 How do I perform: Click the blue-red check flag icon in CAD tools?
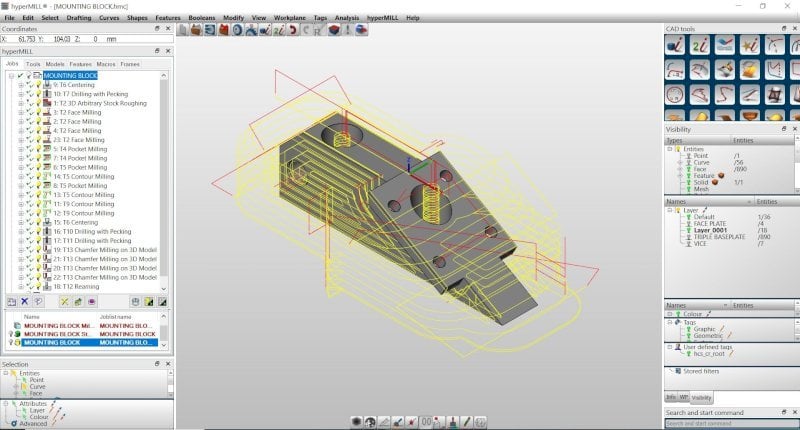click(x=725, y=45)
